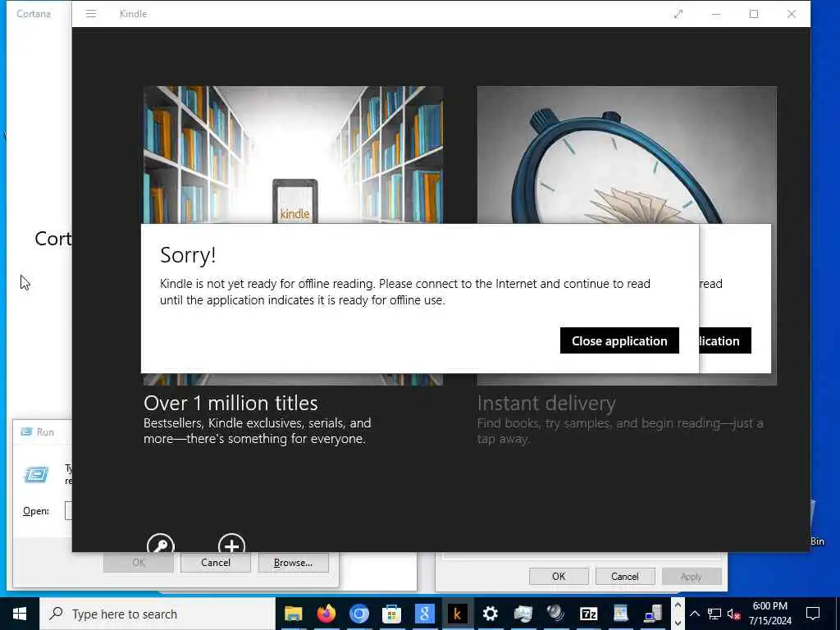Open Microsoft Store from the taskbar
The image size is (840, 630).
[391, 614]
